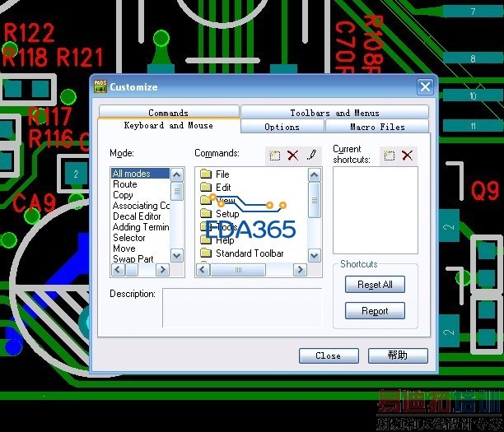Click the 帮助 help button
Image resolution: width=504 pixels, height=432 pixels.
(x=398, y=355)
